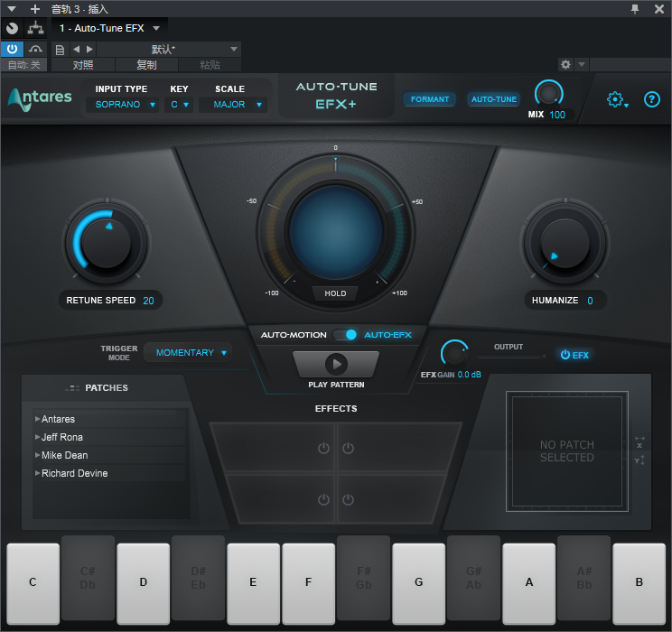Toggle the FORMANT button
This screenshot has width=672, height=632.
point(429,99)
